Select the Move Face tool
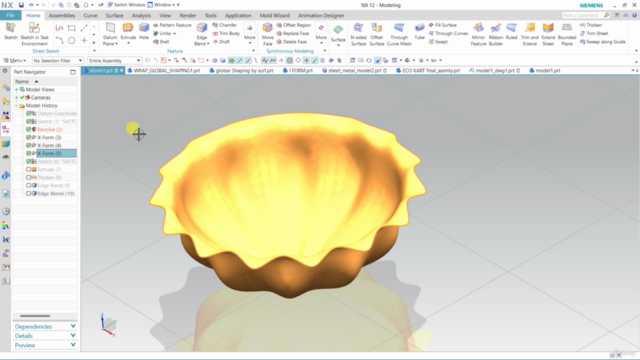This screenshot has height=360, width=640. point(267,33)
